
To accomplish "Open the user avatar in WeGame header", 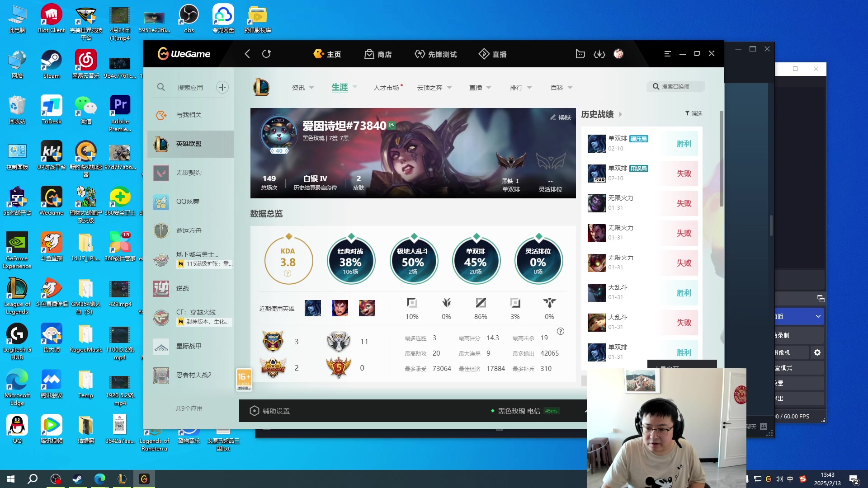I will (618, 54).
